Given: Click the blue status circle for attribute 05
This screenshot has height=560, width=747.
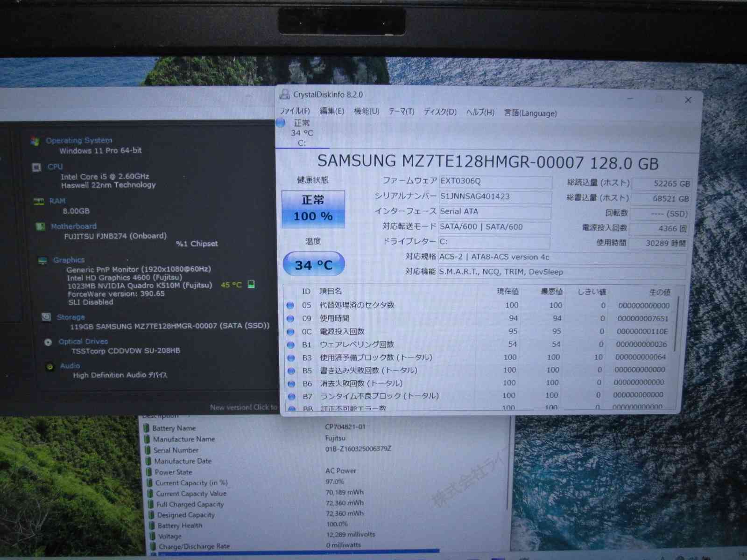Looking at the screenshot, I should tap(290, 305).
